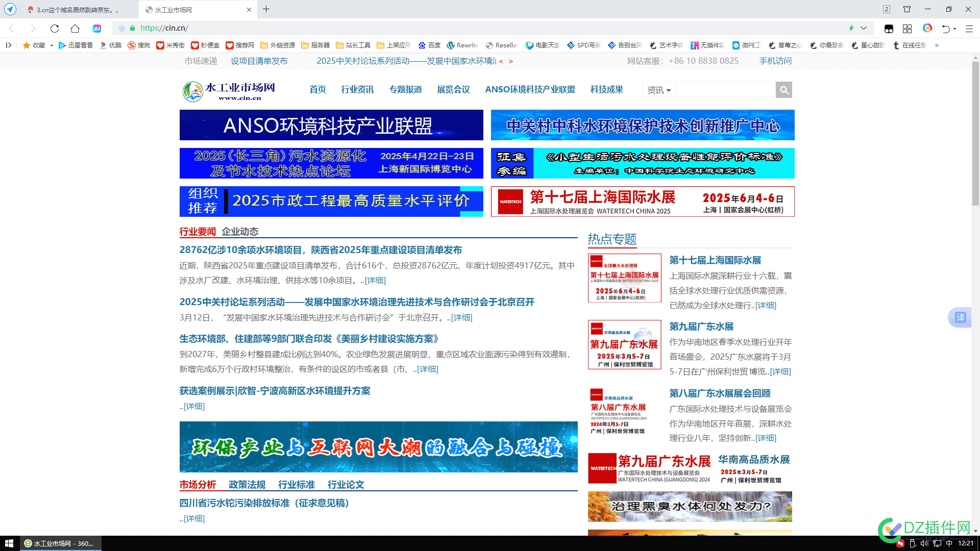Expand the address bar history dropdown
This screenshot has height=551, width=980.
[864, 28]
